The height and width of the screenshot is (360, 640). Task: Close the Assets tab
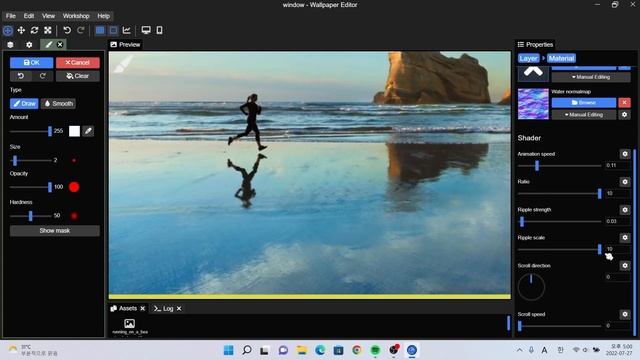142,309
